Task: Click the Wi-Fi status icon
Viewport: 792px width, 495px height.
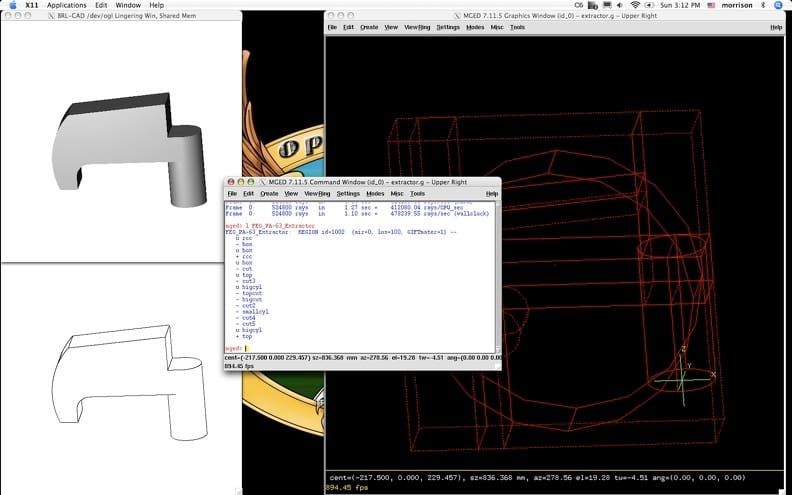Action: (x=635, y=5)
